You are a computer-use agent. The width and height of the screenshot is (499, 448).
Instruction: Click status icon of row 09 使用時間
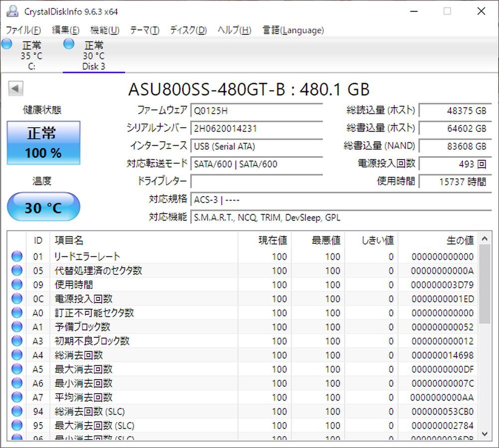17,284
